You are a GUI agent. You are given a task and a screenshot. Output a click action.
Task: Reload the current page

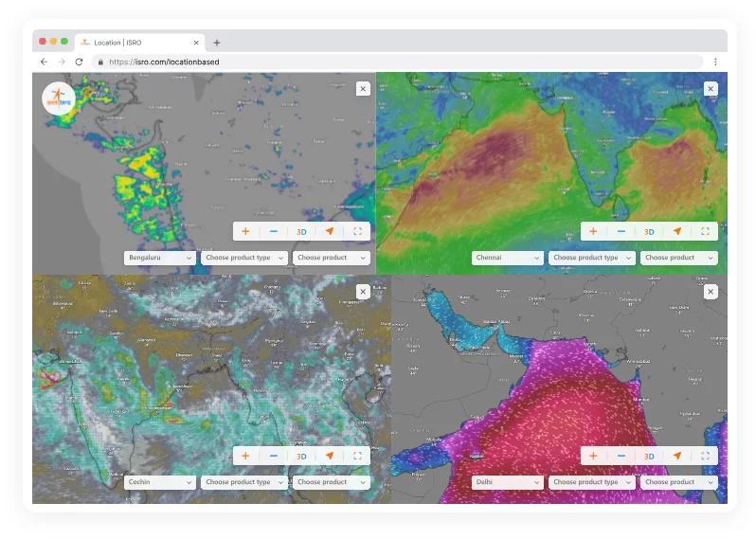[79, 62]
